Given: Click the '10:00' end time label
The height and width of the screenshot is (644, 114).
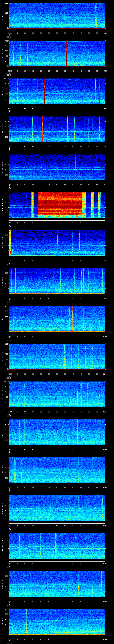Looking at the screenshot, I should pyautogui.click(x=105, y=336).
